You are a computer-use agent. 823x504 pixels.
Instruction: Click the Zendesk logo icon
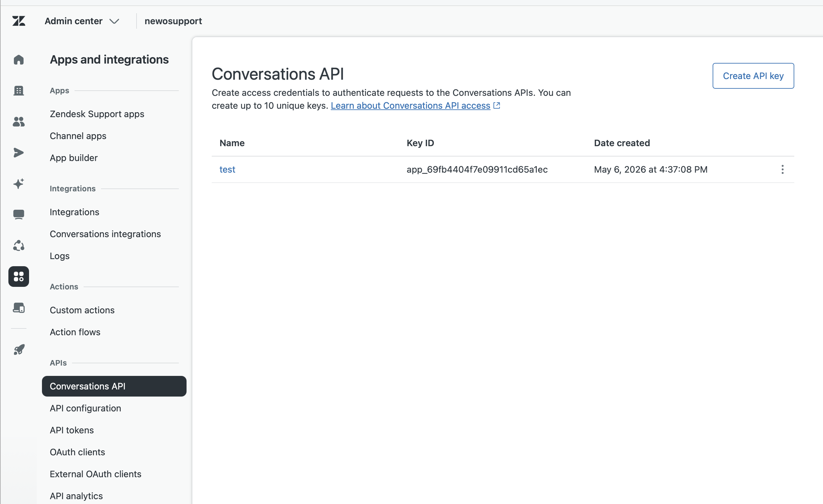19,21
